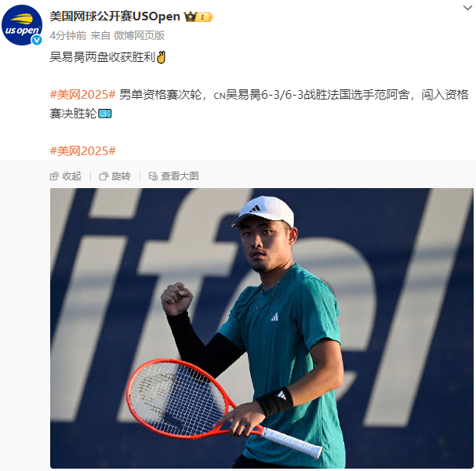Open the bottom #美网2025# hashtag
The height and width of the screenshot is (471, 476).
pos(83,150)
